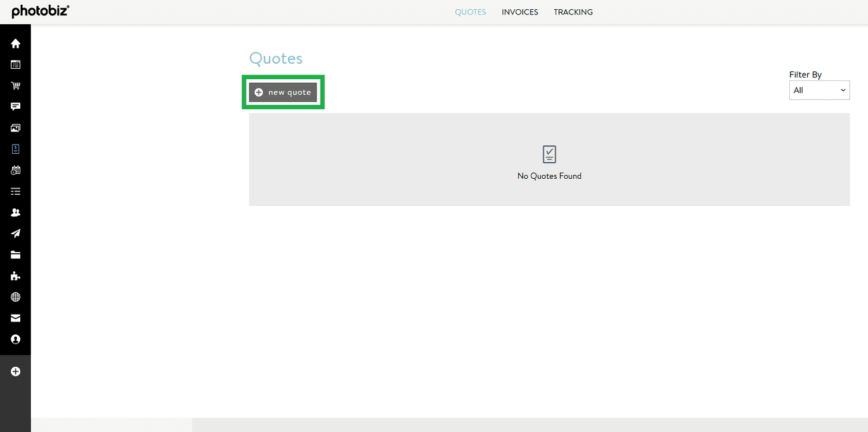Switch to the Invoices tab

[x=520, y=12]
